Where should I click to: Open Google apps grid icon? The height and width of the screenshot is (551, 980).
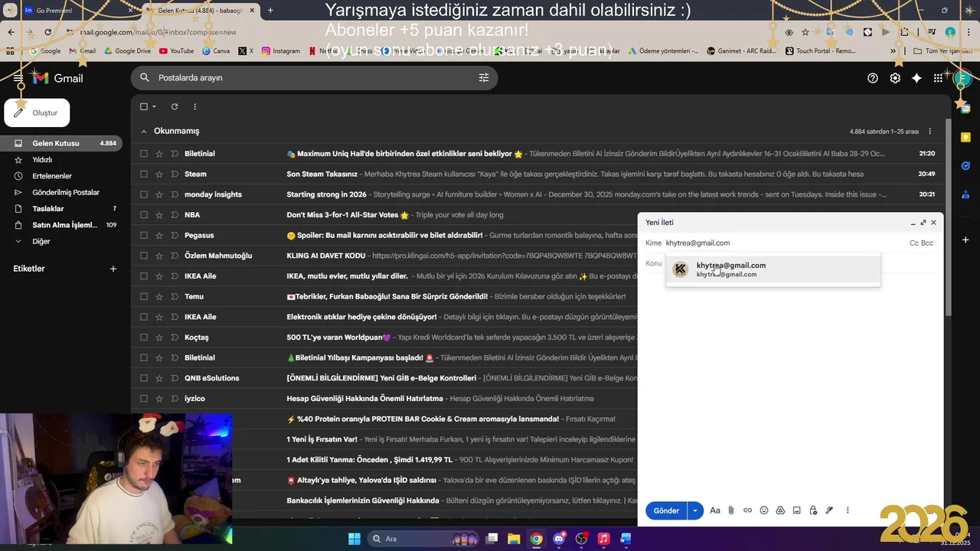[938, 78]
